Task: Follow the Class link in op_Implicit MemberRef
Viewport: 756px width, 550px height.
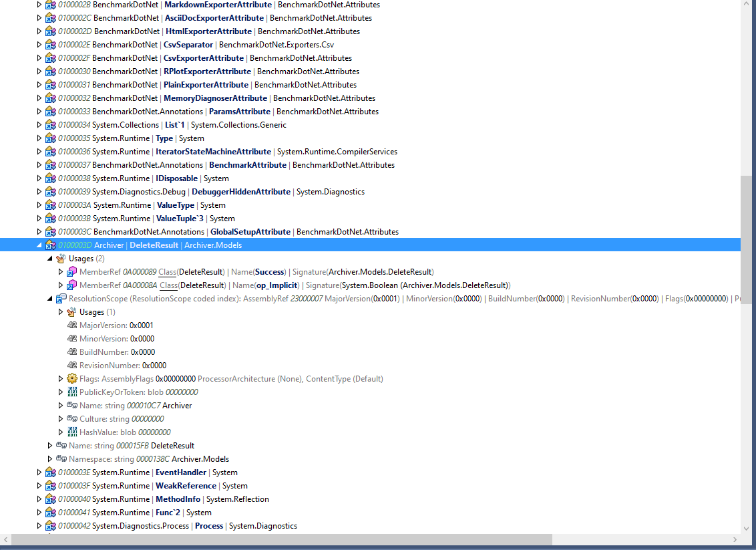Action: coord(169,285)
